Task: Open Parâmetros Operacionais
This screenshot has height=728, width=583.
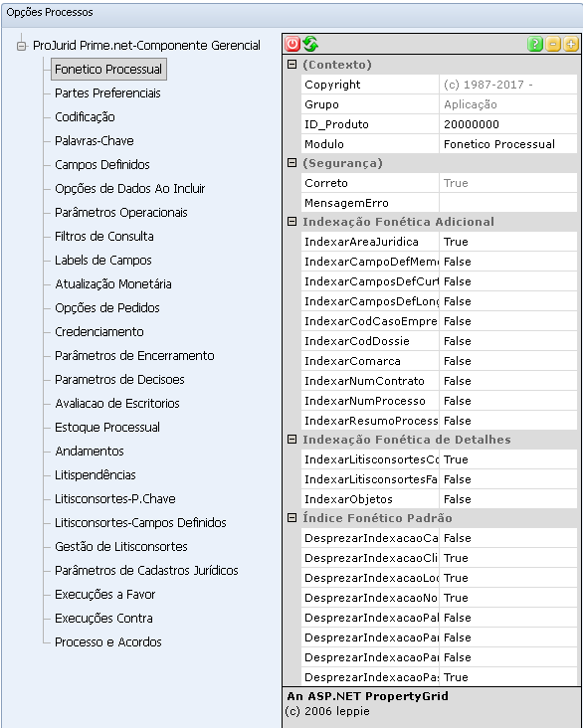Action: coord(120,212)
